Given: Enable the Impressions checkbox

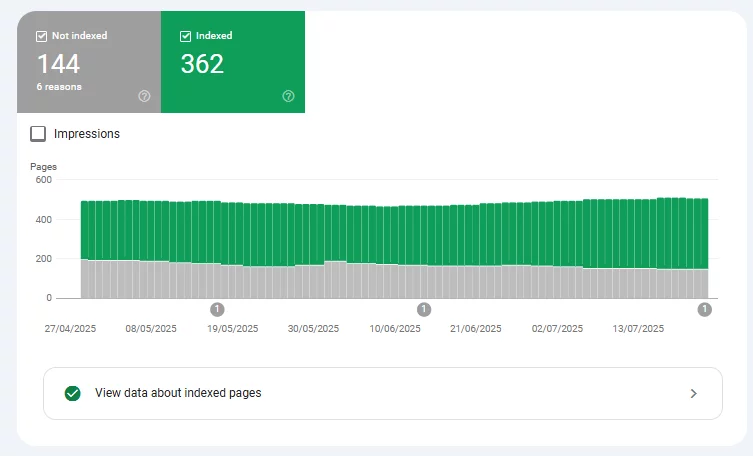Looking at the screenshot, I should [x=38, y=134].
